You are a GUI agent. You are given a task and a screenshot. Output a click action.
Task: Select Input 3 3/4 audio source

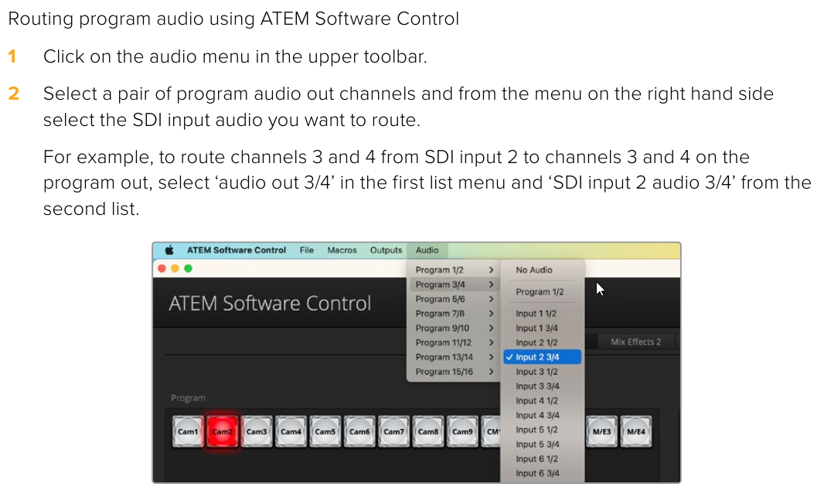coord(543,387)
